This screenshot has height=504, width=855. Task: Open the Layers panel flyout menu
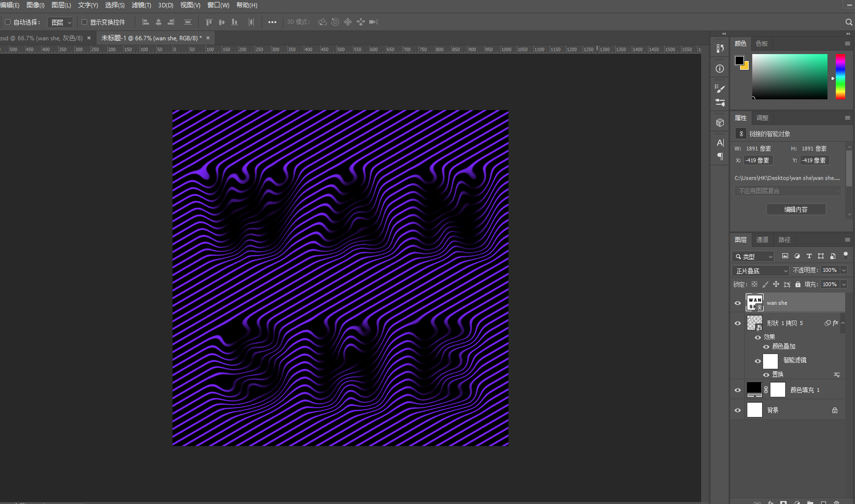[848, 239]
